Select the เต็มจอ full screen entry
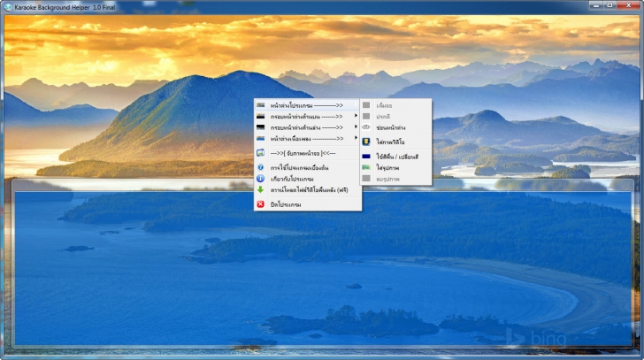The image size is (644, 360). (x=396, y=105)
